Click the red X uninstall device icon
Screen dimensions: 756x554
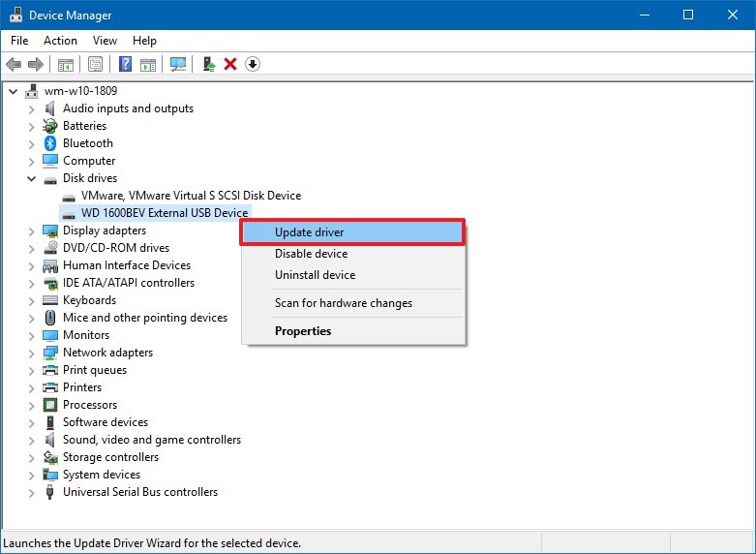[230, 64]
